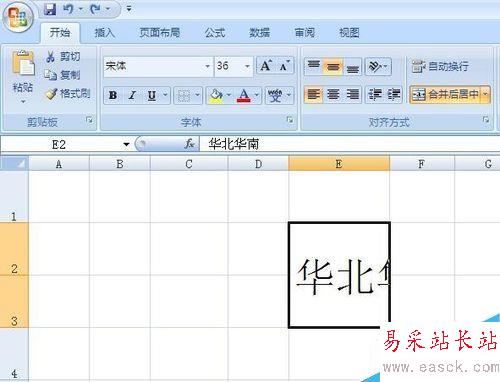This screenshot has width=500, height=382.
Task: Align text left
Action: click(x=313, y=95)
